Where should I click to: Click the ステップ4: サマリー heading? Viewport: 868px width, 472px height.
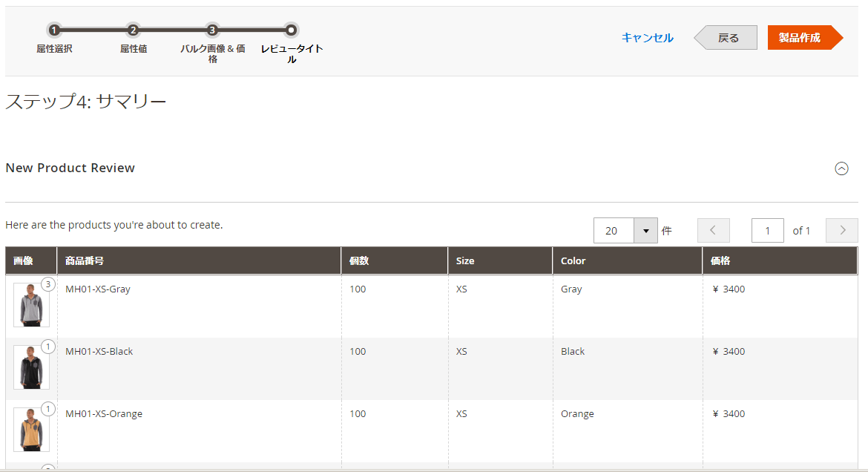86,100
